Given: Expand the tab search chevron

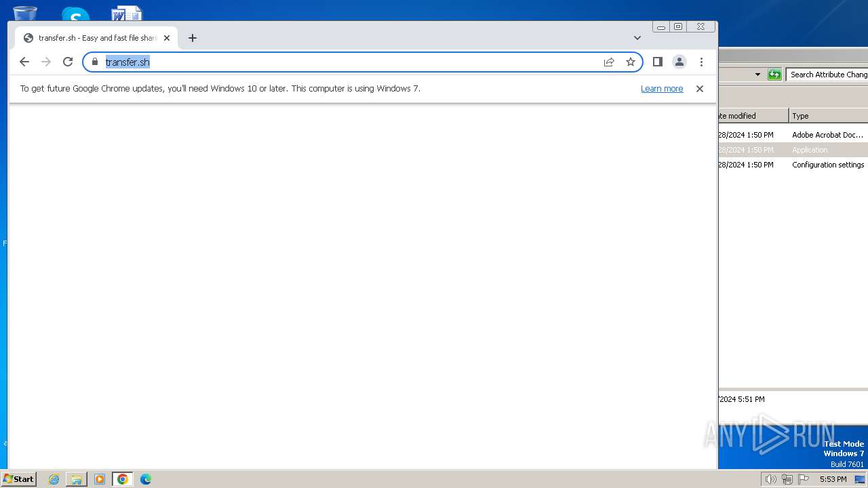Looking at the screenshot, I should (637, 38).
